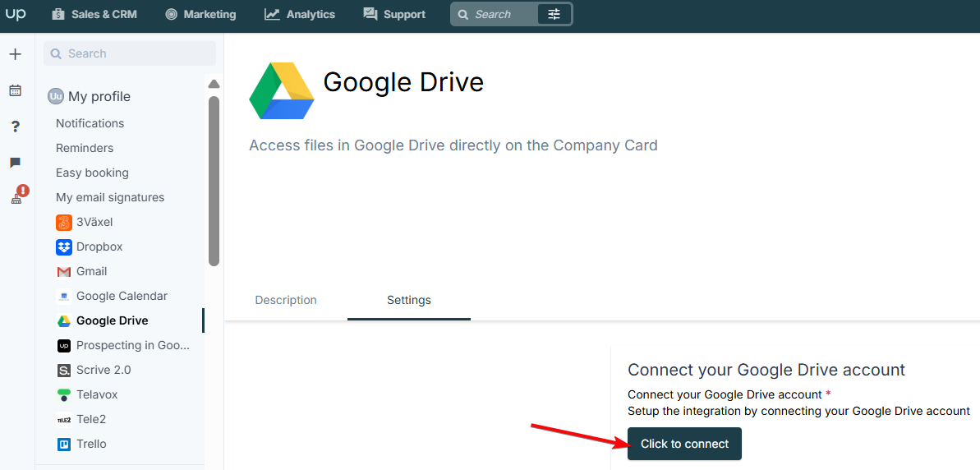
Task: Open the search filter sliders button
Action: click(x=554, y=14)
